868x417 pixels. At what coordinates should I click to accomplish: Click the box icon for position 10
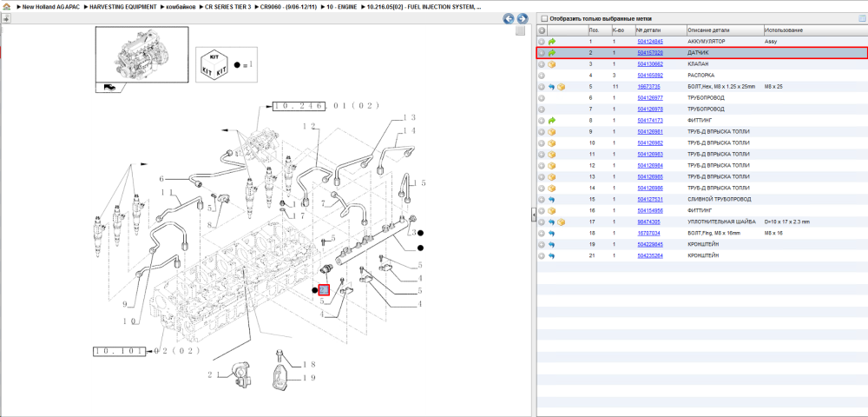coord(552,143)
